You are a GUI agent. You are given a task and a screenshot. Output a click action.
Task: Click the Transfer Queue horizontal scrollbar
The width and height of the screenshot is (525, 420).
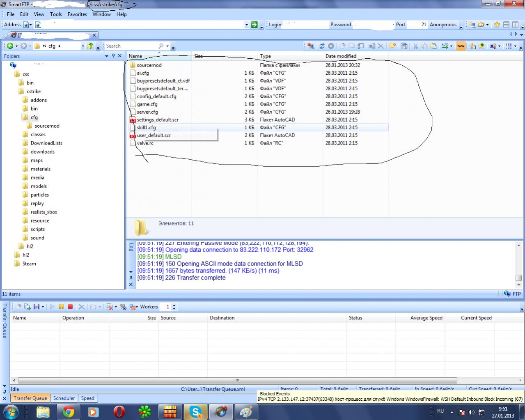tap(237, 381)
